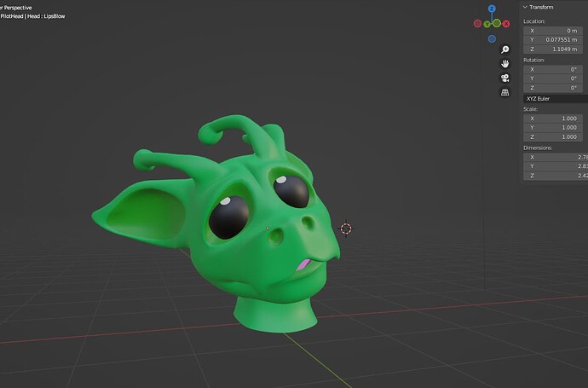The width and height of the screenshot is (588, 388).
Task: Click the Scale Z field 1.000
Action: [553, 137]
